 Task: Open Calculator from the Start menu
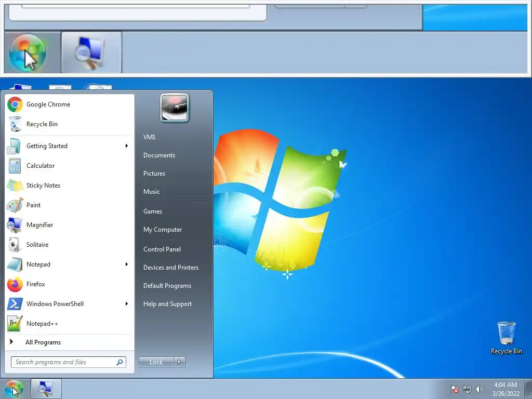[x=70, y=166]
